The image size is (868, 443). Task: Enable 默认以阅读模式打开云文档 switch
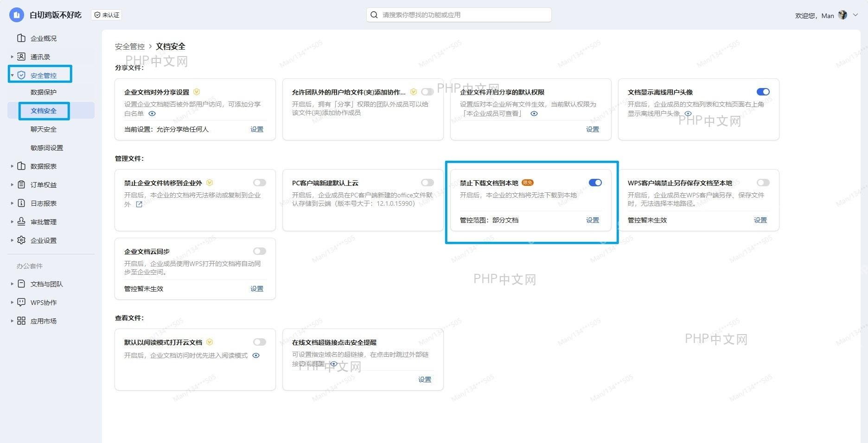[x=260, y=342]
